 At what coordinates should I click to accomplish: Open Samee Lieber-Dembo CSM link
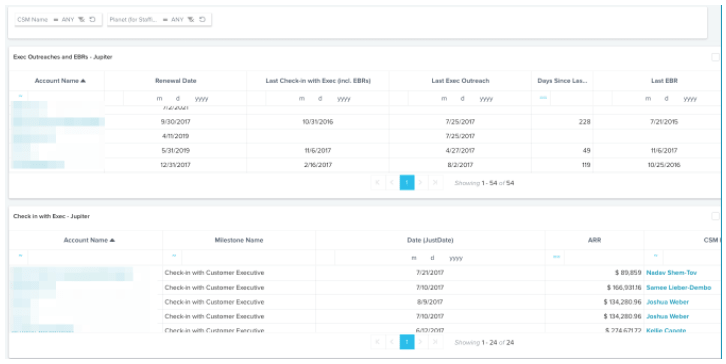click(679, 288)
